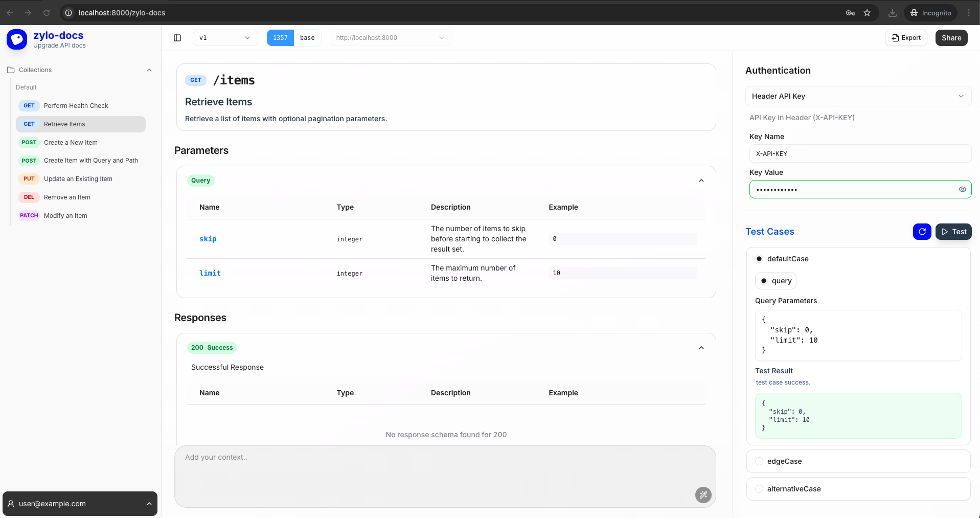Click the skip parameter name
The height and width of the screenshot is (518, 980).
tap(208, 239)
